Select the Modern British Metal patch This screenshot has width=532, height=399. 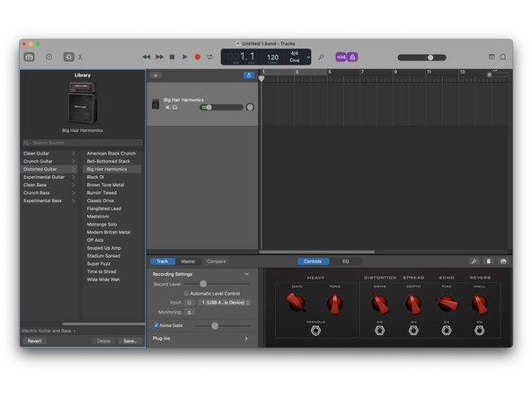(x=109, y=233)
